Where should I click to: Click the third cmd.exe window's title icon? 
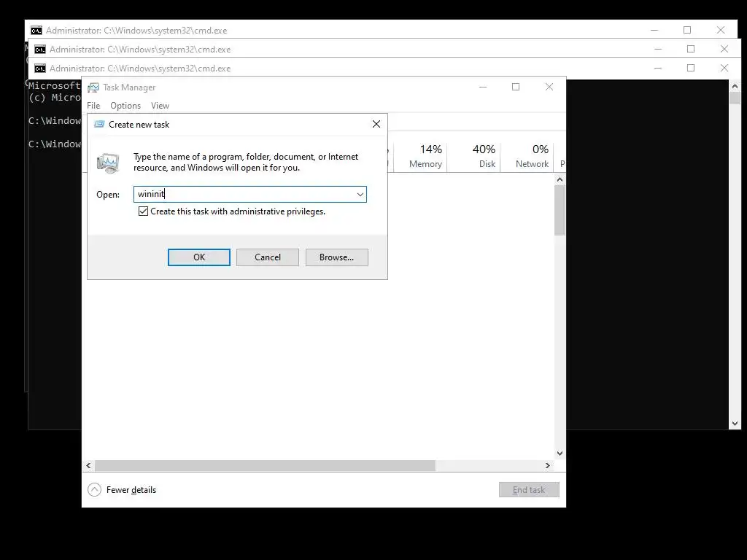pos(40,69)
